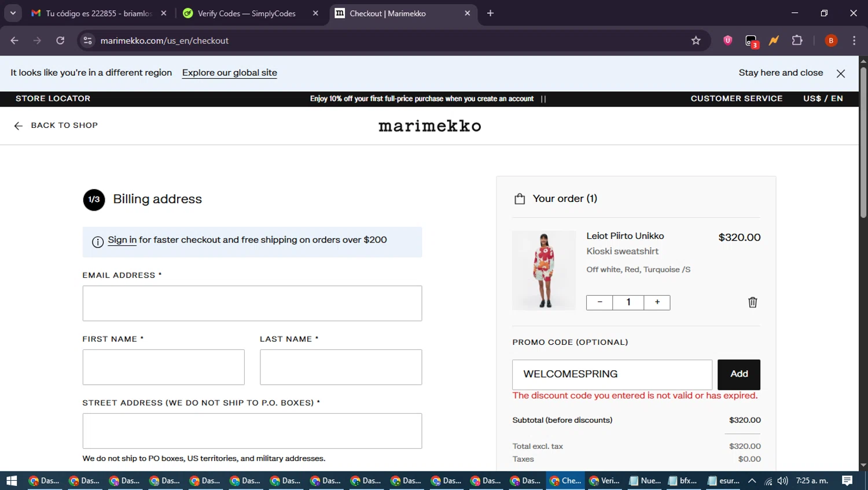Open the 'esur...' Notepad taskbar item
The image size is (868, 490).
723,481
